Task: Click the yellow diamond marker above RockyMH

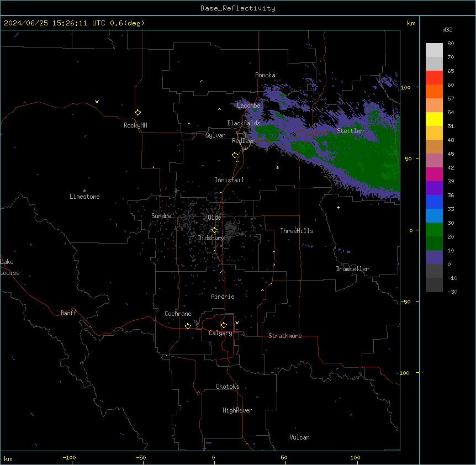Action: pos(138,113)
